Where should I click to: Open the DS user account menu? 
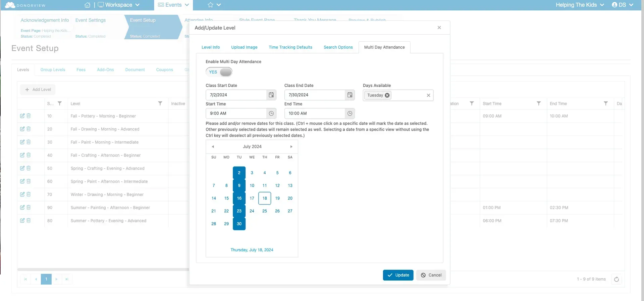pyautogui.click(x=623, y=5)
